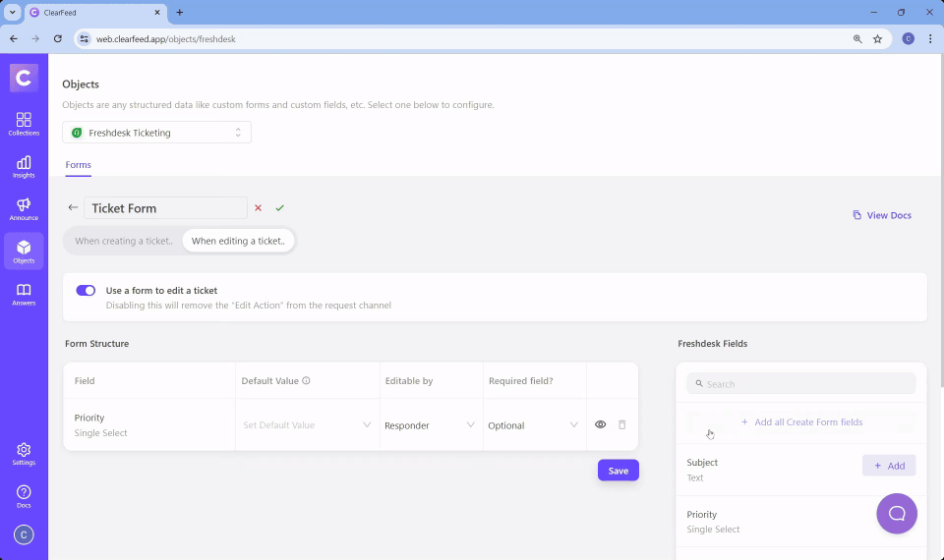Expand the Editable by Responder dropdown

point(430,425)
